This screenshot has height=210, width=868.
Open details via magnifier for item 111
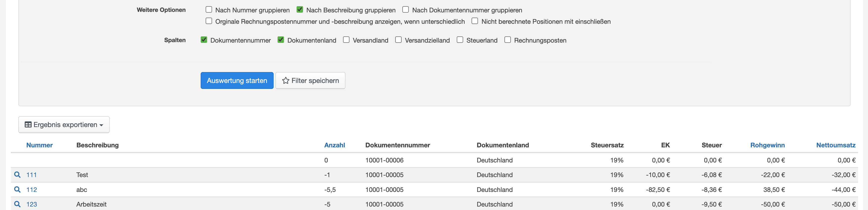click(17, 175)
